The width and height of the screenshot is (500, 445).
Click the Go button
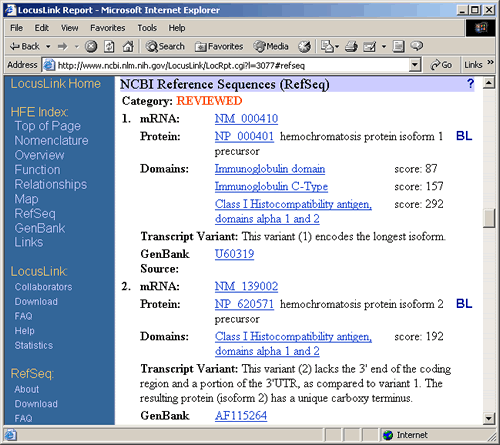(x=441, y=65)
